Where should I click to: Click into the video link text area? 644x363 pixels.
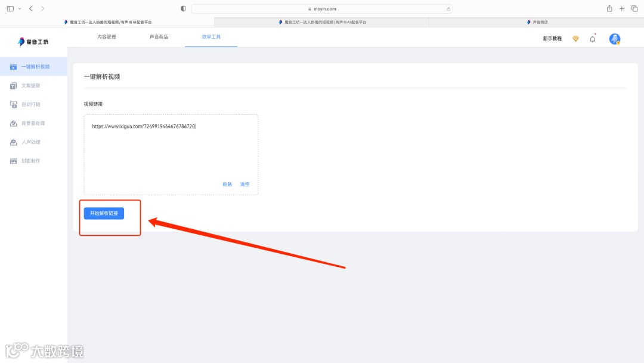[x=171, y=155]
